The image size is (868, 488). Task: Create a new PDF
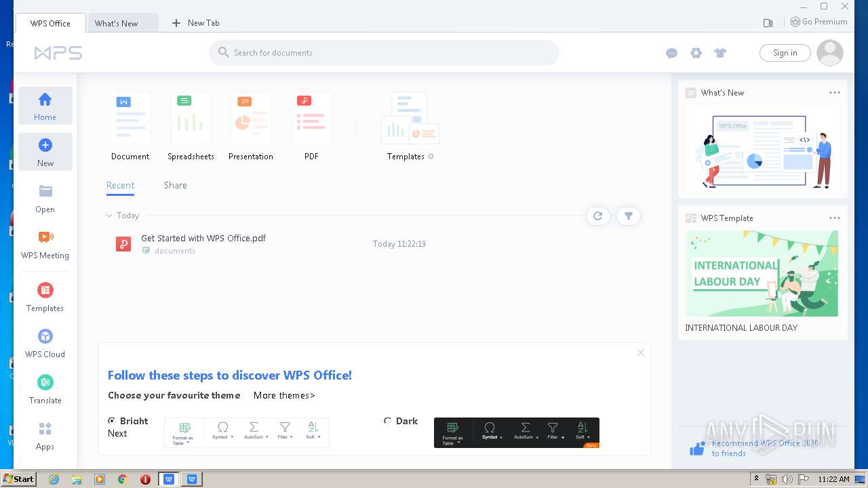point(311,127)
